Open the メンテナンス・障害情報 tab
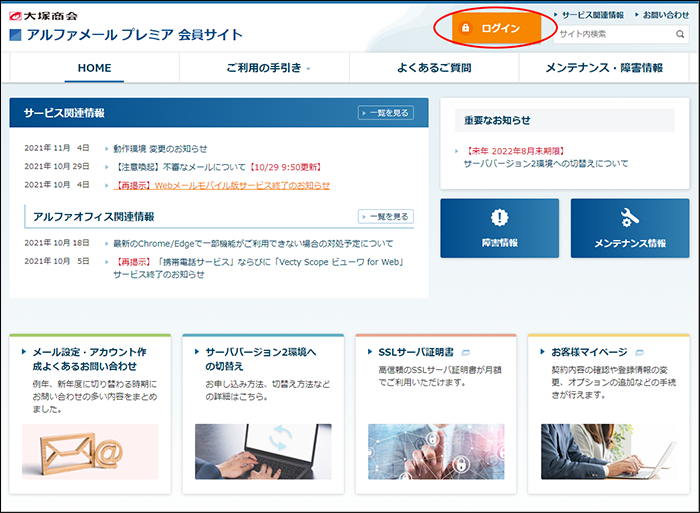Image resolution: width=700 pixels, height=513 pixels. coord(604,68)
